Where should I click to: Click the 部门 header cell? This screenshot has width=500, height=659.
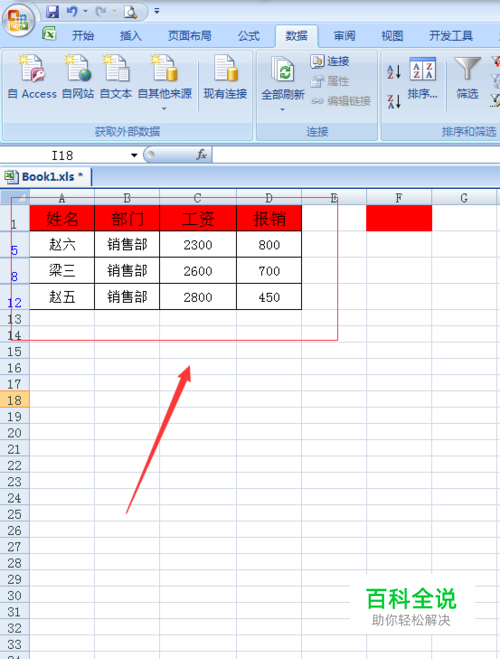(x=127, y=218)
